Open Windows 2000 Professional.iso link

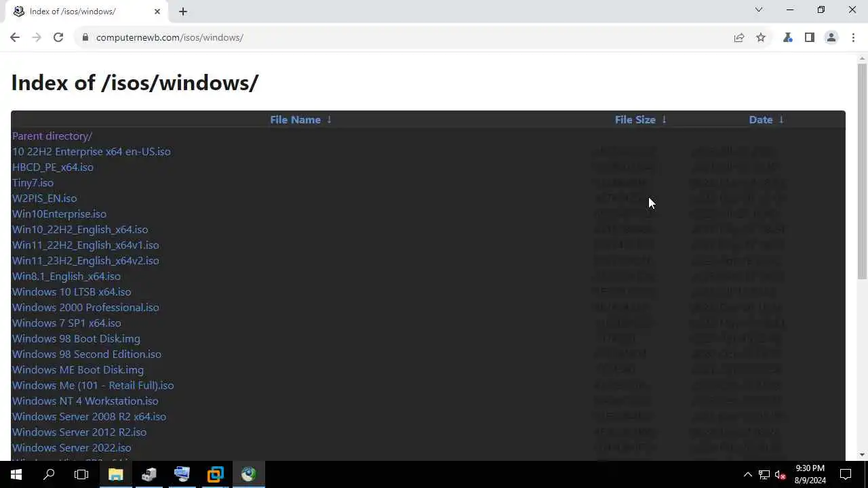[85, 307]
